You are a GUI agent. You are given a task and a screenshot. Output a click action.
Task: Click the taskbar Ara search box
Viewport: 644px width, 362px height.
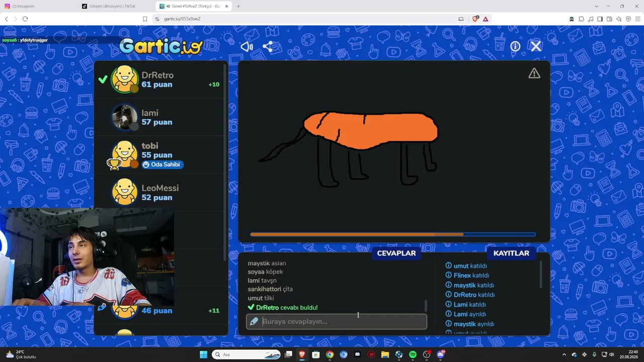(x=247, y=354)
